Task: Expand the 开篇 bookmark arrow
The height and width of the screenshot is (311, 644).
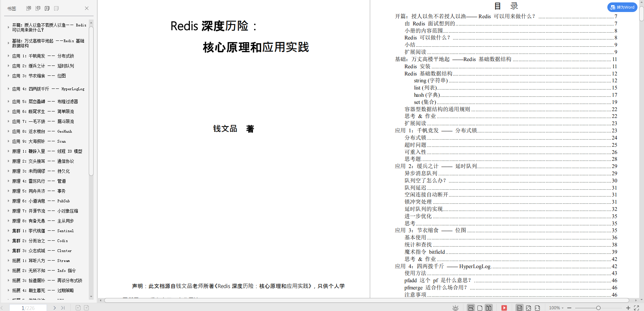Action: click(8, 27)
